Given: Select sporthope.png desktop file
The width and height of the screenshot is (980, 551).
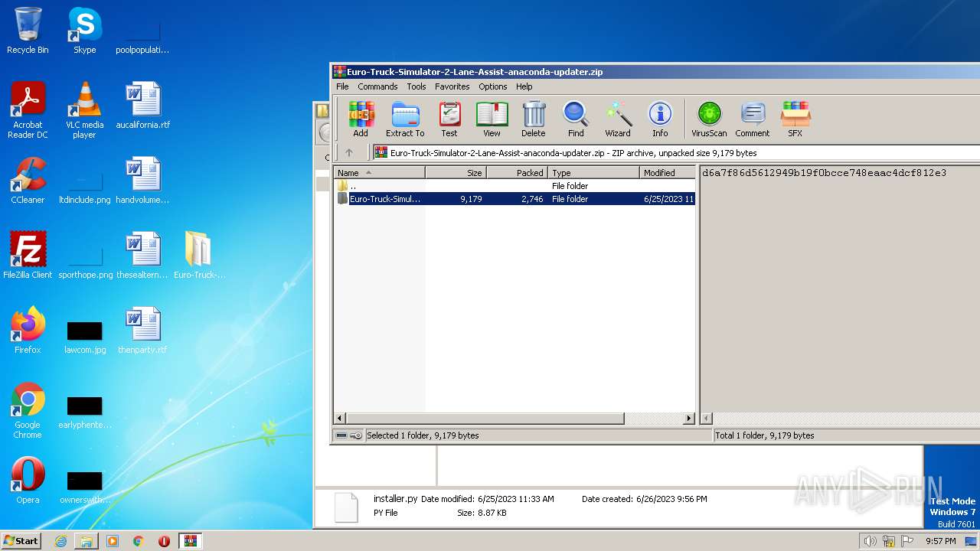Looking at the screenshot, I should click(x=84, y=262).
